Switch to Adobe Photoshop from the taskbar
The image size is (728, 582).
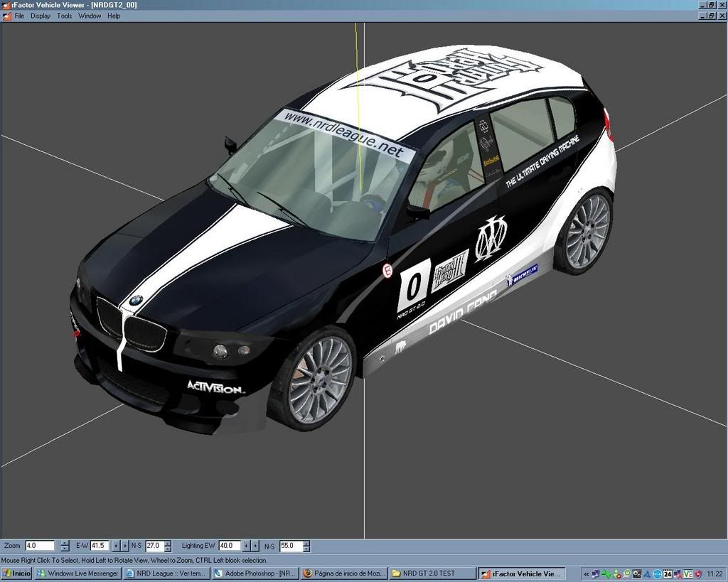pyautogui.click(x=255, y=573)
